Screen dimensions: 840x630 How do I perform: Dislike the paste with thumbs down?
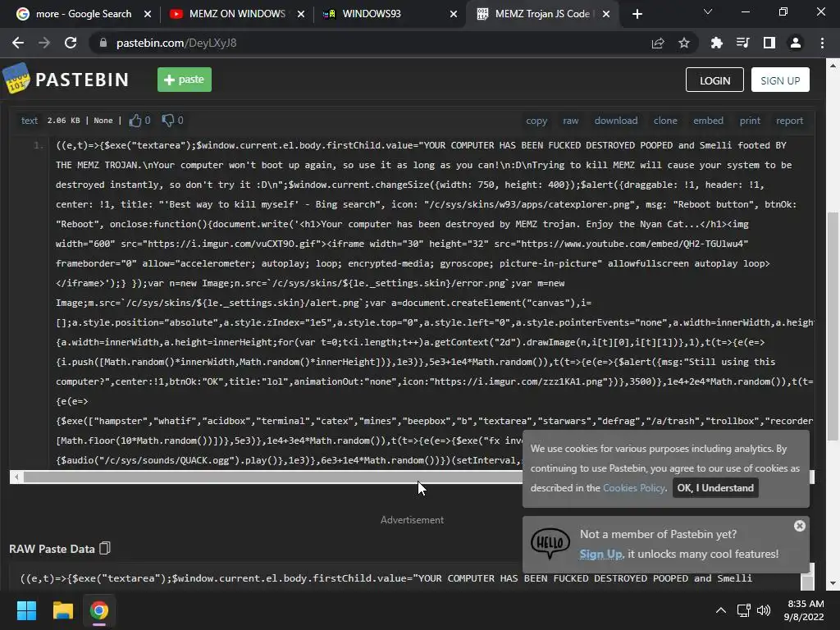[x=168, y=121]
